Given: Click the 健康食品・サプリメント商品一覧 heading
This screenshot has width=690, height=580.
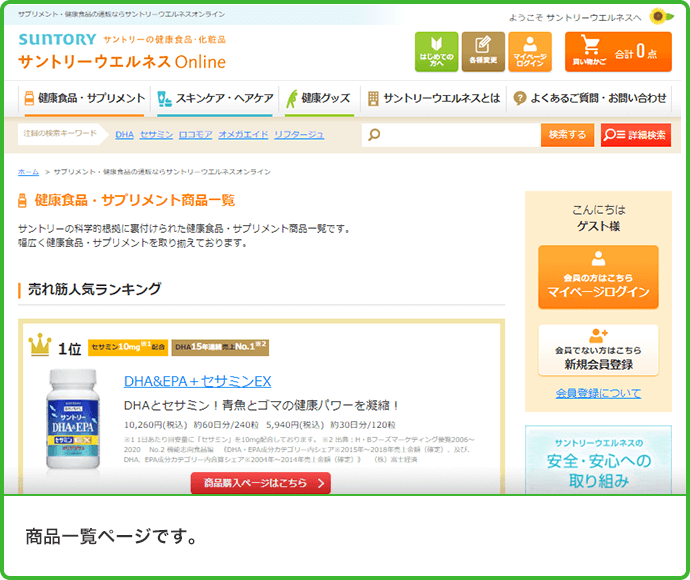Looking at the screenshot, I should (x=134, y=200).
